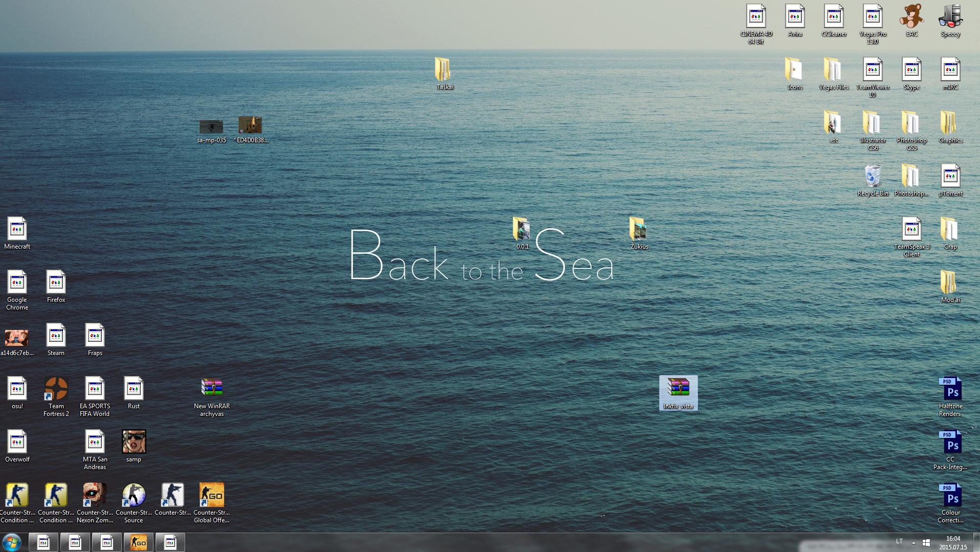
Task: Select the Taškai folder
Action: 445,74
